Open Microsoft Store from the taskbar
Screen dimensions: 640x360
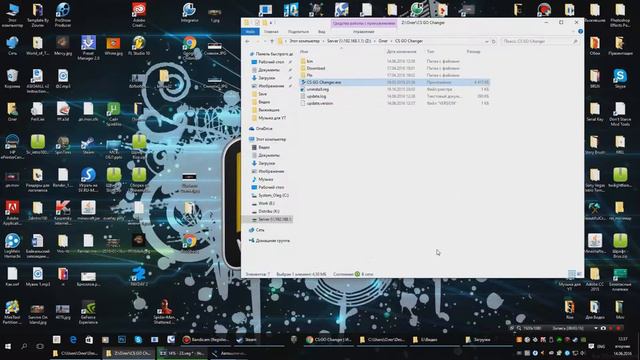click(89, 340)
